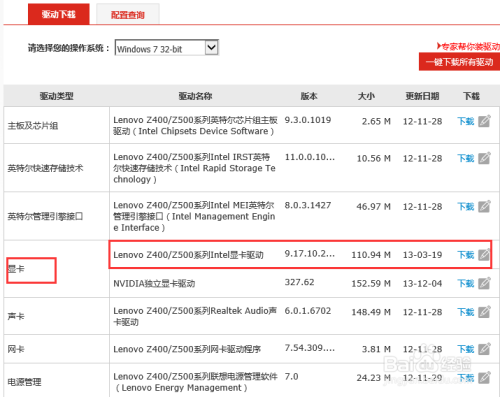Select the 网卡 category cell
Image resolution: width=500 pixels, height=397 pixels.
click(56, 349)
